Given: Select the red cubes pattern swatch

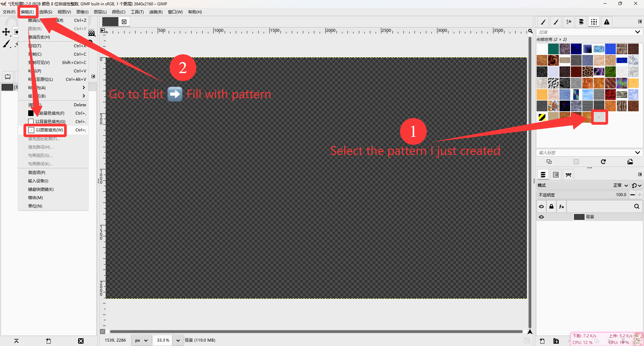Looking at the screenshot, I should pyautogui.click(x=610, y=95).
